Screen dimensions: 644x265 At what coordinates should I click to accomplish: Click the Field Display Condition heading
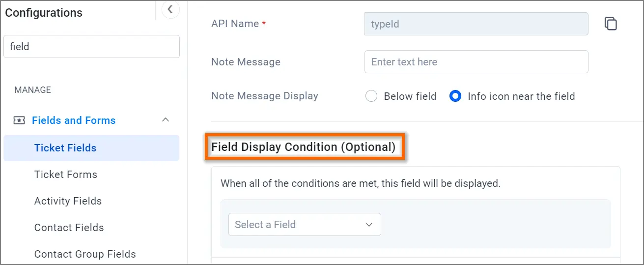pyautogui.click(x=303, y=147)
